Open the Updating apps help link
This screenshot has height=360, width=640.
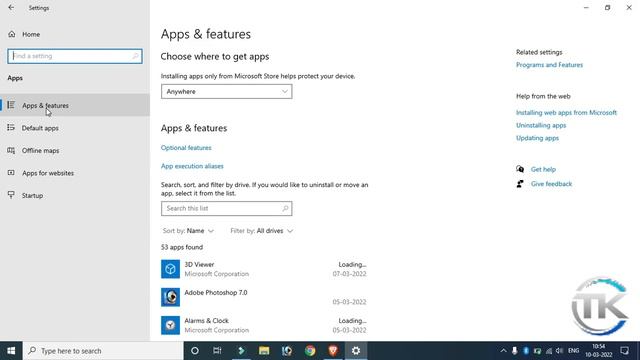537,138
